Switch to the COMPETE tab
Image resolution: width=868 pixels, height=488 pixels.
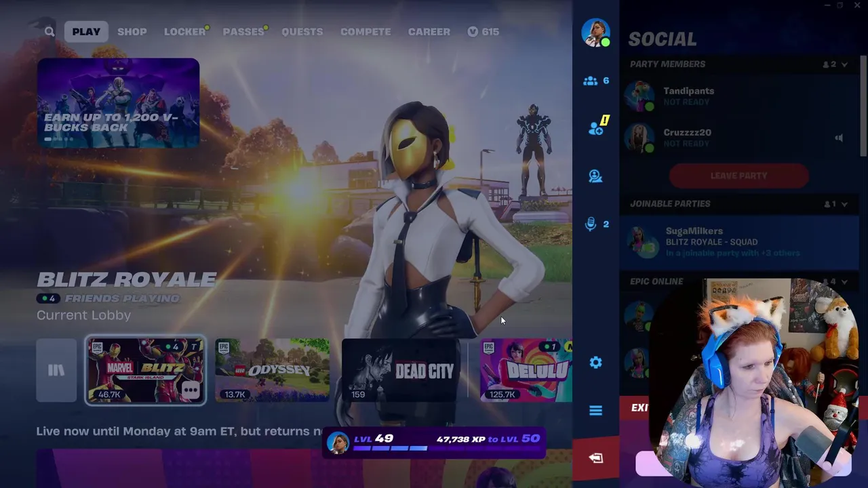(366, 32)
